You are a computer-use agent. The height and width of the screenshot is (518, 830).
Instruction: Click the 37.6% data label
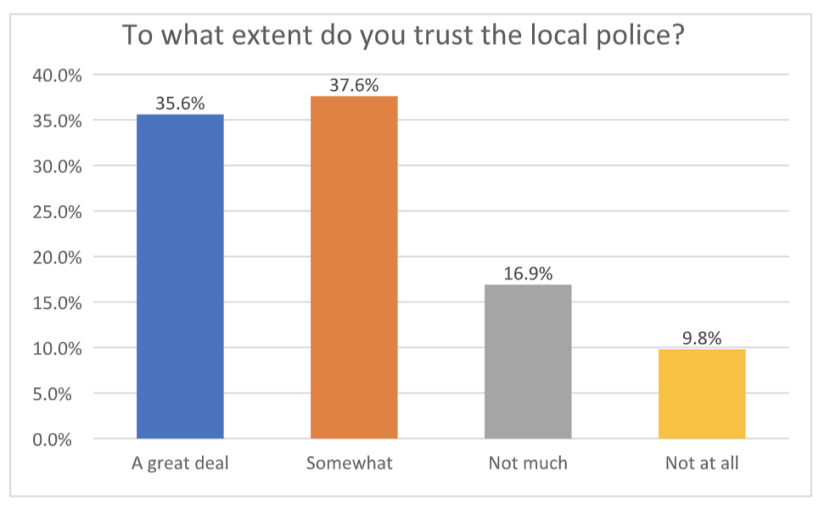tap(354, 85)
